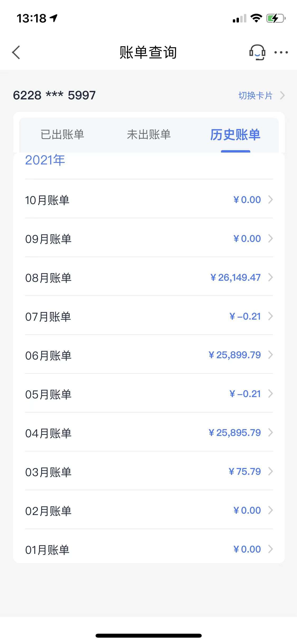The height and width of the screenshot is (644, 297).
Task: Expand the 06月账单 row chevron
Action: tap(270, 355)
